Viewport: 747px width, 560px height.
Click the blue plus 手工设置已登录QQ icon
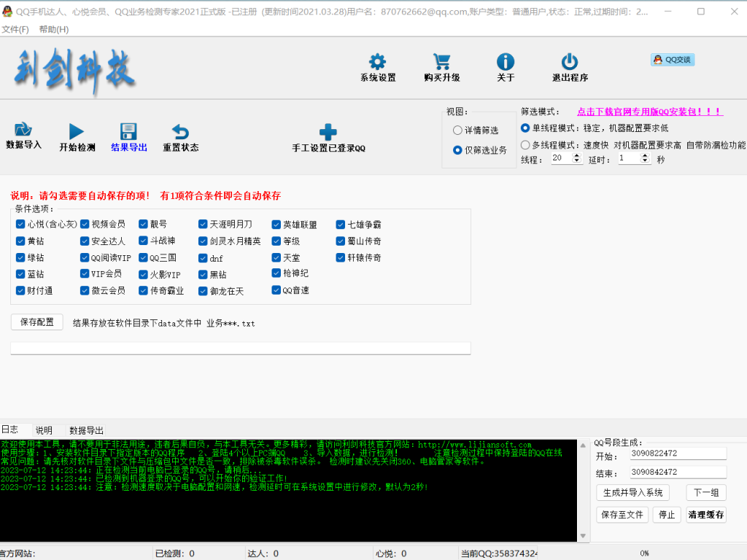pyautogui.click(x=328, y=133)
